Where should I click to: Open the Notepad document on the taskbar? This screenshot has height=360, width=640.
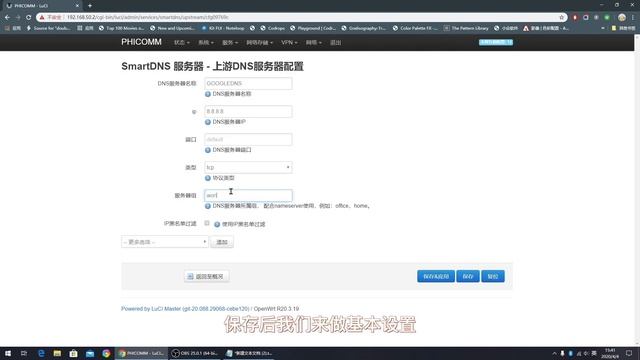[x=249, y=353]
